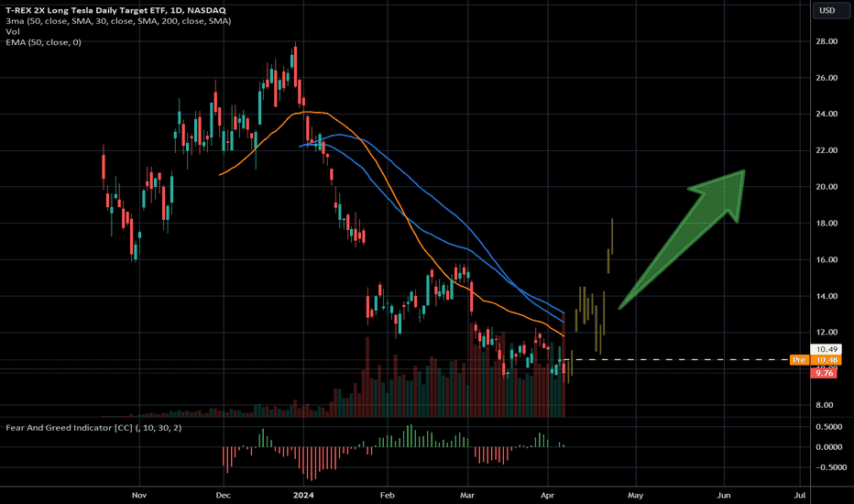Click the 0.0000 indicator axis value

(x=829, y=447)
